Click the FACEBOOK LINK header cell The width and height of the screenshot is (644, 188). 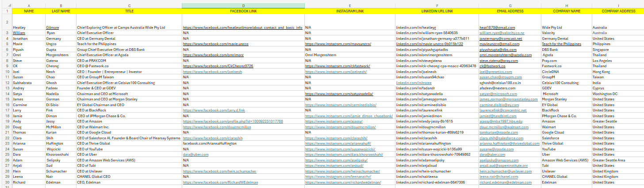click(243, 11)
